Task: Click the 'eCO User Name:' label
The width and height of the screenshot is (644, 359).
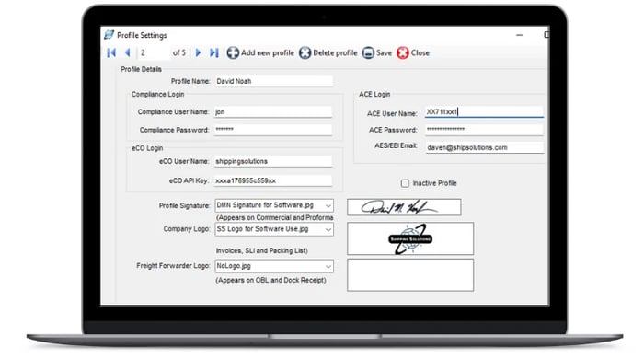Action: tap(184, 161)
